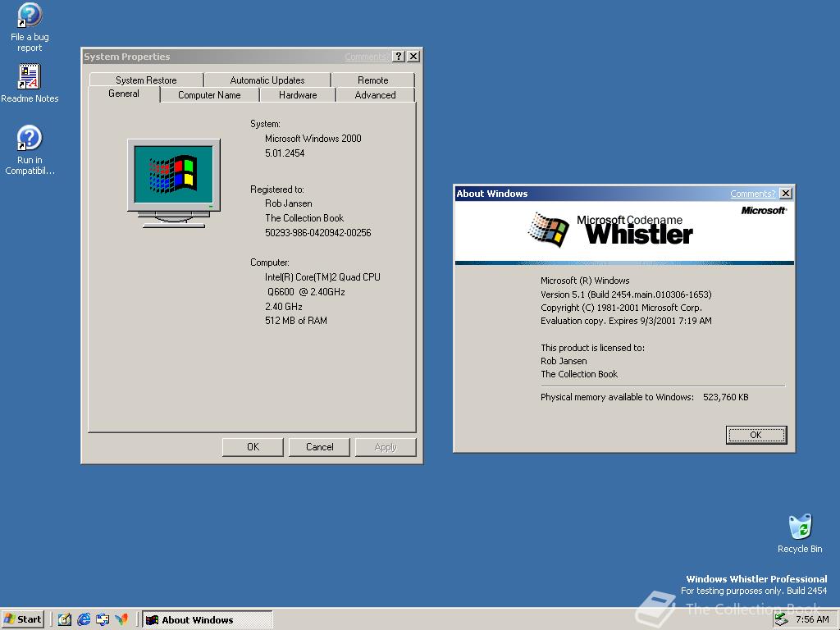The width and height of the screenshot is (840, 630).
Task: Launch Internet Explorer from quick launch
Action: tap(84, 620)
